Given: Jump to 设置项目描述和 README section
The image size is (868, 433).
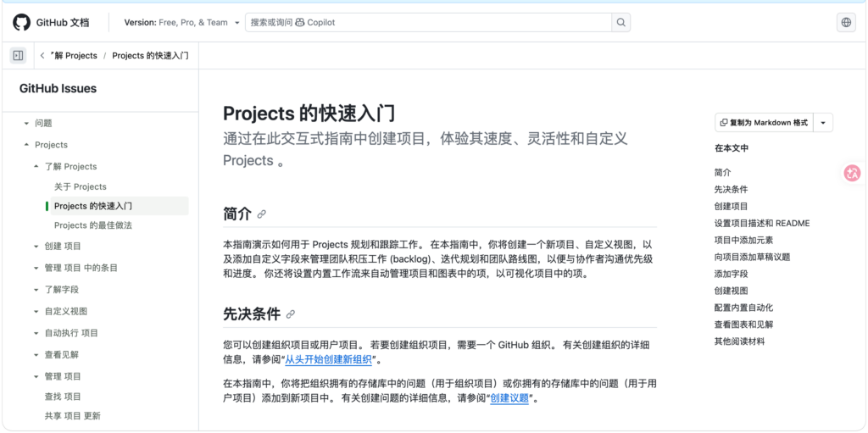Looking at the screenshot, I should click(x=762, y=223).
